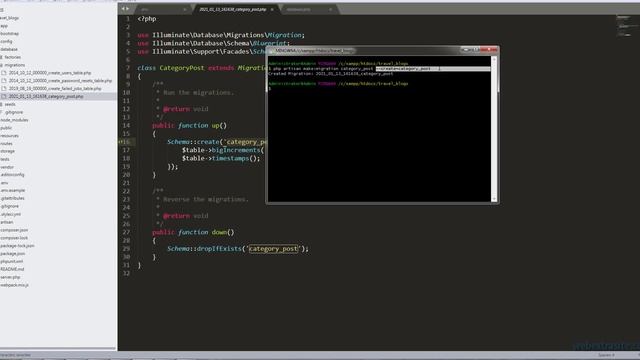640x360 pixels.
Task: Open the .styleci.yml file
Action: 11,214
